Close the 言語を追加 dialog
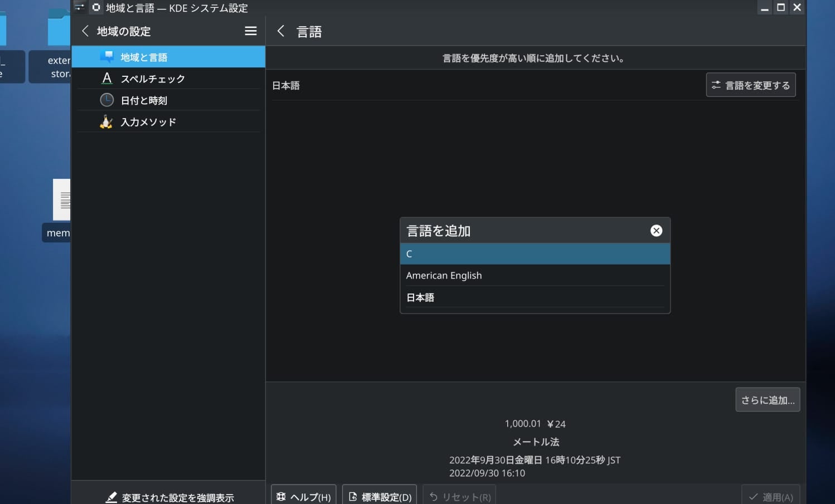The width and height of the screenshot is (835, 504). [656, 231]
